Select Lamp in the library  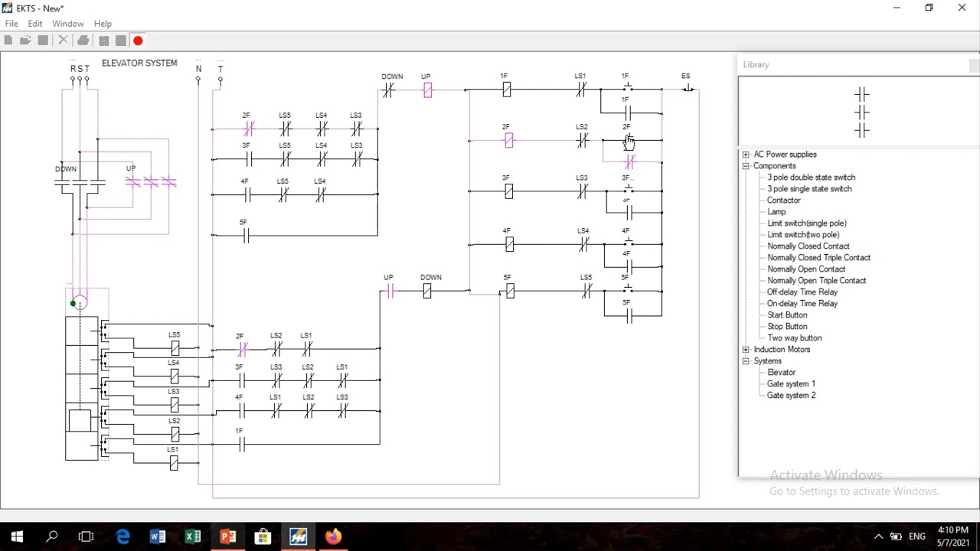[776, 212]
